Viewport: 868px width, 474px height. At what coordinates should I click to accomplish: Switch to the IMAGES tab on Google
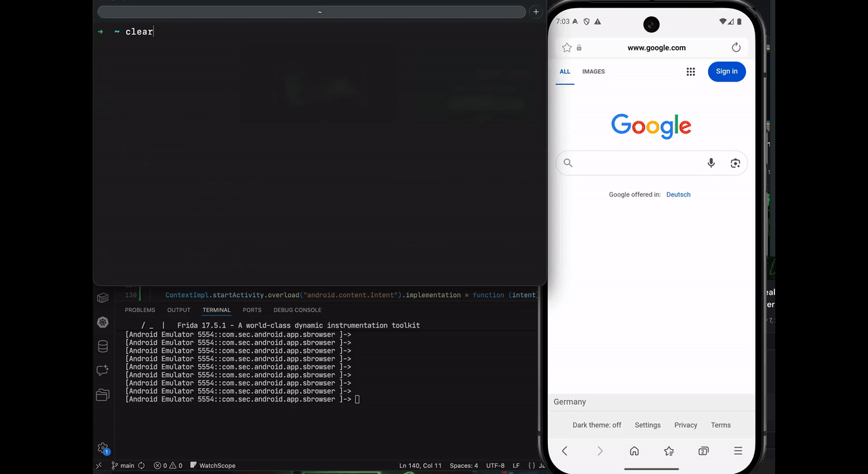point(593,72)
